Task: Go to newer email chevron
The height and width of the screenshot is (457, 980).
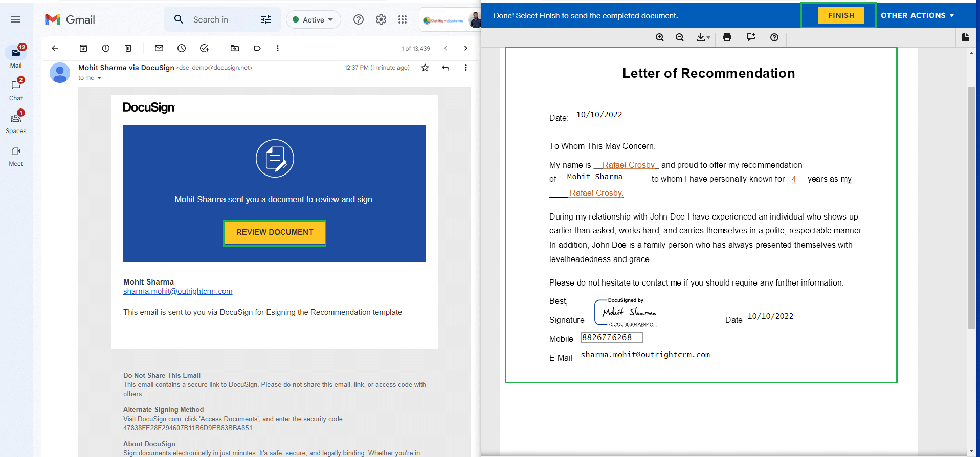Action: 446,48
